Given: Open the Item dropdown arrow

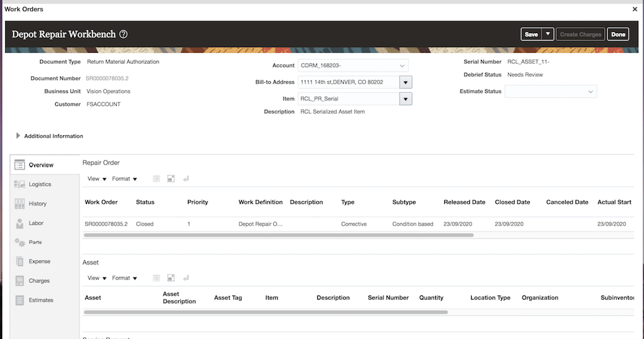Looking at the screenshot, I should point(406,99).
